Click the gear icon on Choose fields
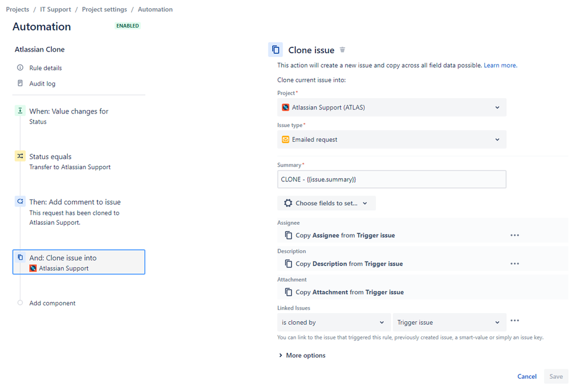Screen dimensions: 584x392 tap(288, 203)
